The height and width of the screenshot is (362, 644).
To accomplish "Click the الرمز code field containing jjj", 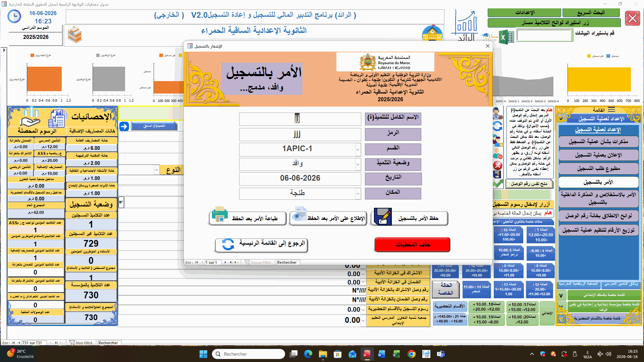I will point(300,134).
